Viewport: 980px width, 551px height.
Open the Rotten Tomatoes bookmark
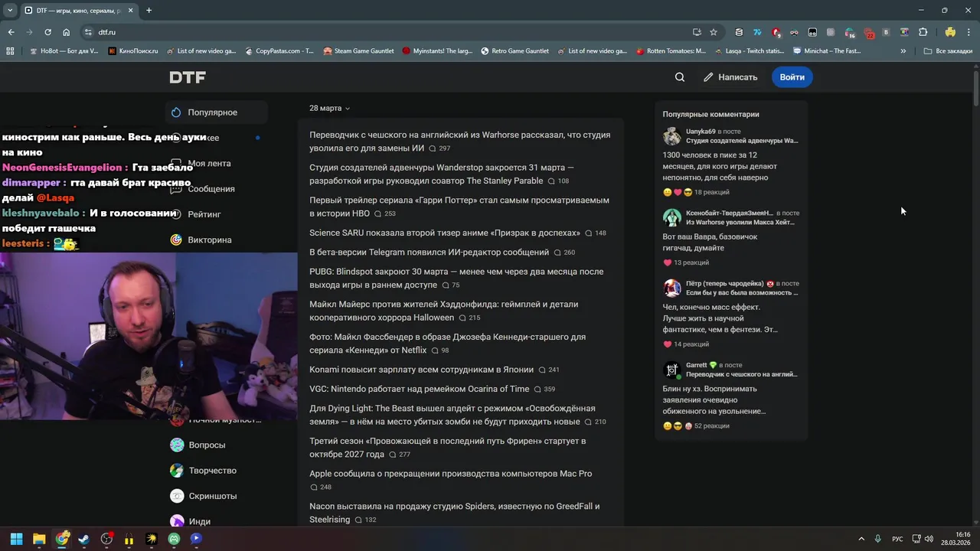[671, 51]
